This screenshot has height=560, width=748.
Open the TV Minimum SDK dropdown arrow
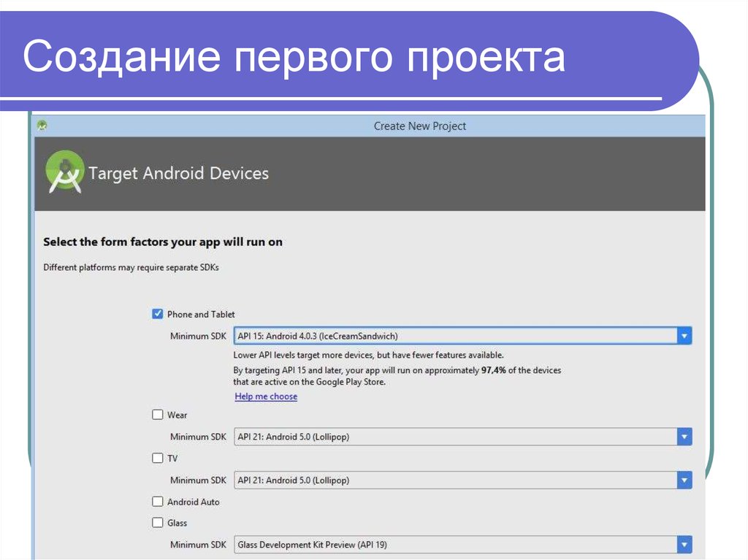tap(684, 480)
